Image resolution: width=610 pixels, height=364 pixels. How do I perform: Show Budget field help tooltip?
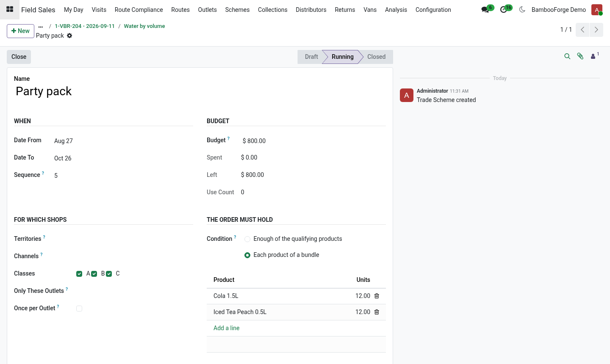click(228, 138)
